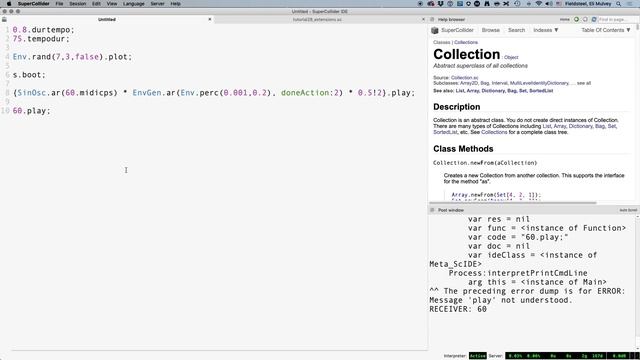640x360 pixels.
Task: Click the 'RECEIVER: 60' line in Post window
Action: (458, 309)
